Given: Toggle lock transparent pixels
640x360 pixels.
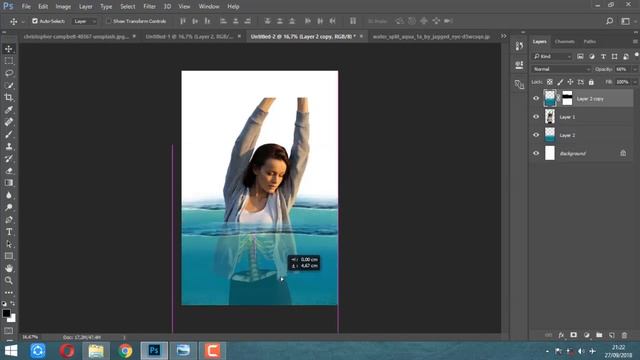Looking at the screenshot, I should coord(550,82).
